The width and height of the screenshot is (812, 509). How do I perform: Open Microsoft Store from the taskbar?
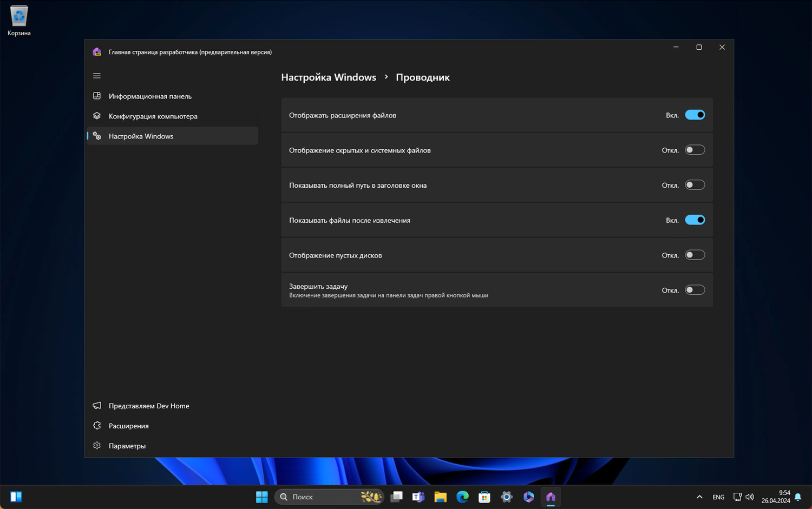tap(484, 497)
